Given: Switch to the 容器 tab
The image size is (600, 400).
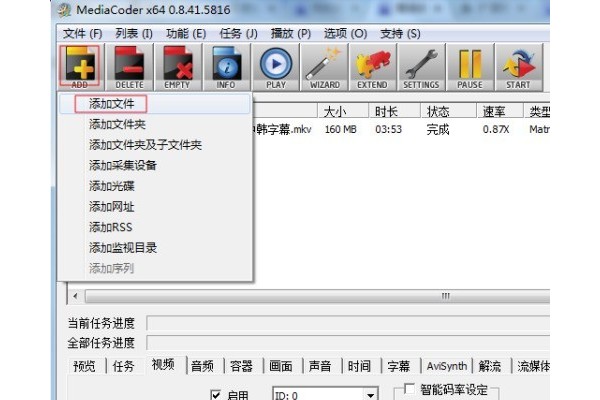Looking at the screenshot, I should coord(241,366).
